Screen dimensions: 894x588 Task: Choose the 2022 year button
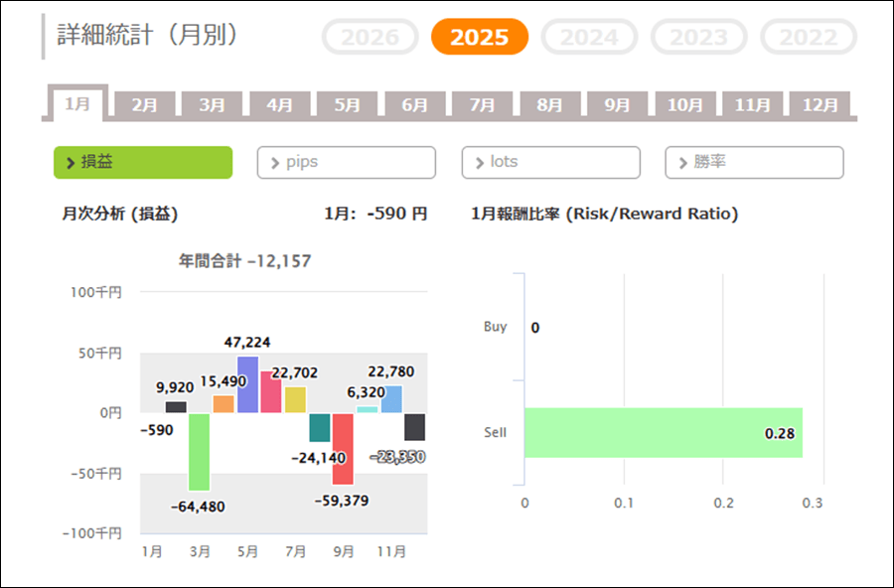click(808, 38)
